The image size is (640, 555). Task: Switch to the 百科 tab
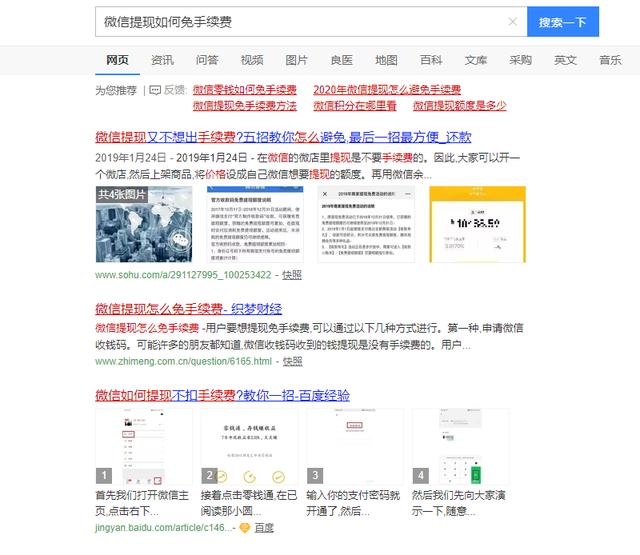pyautogui.click(x=431, y=60)
